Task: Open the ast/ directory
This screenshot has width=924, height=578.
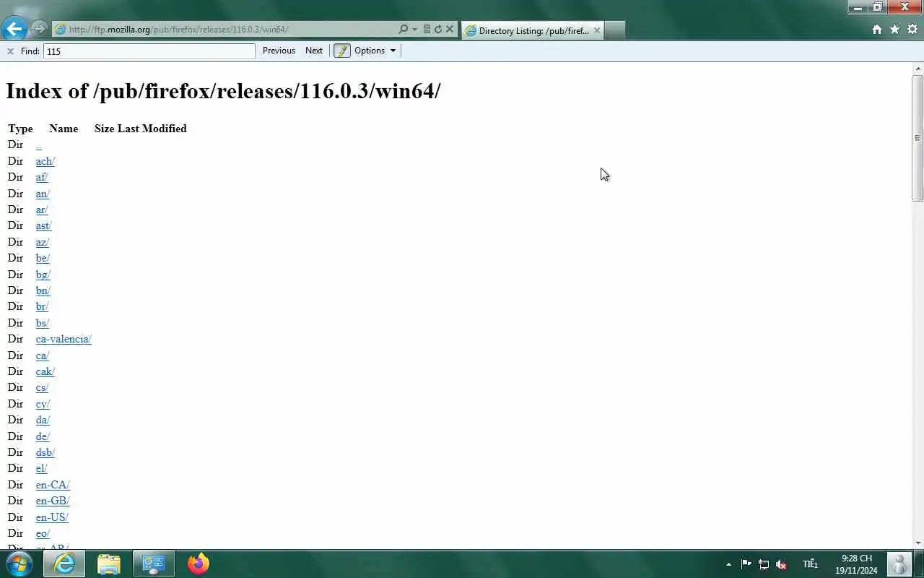Action: 44,225
